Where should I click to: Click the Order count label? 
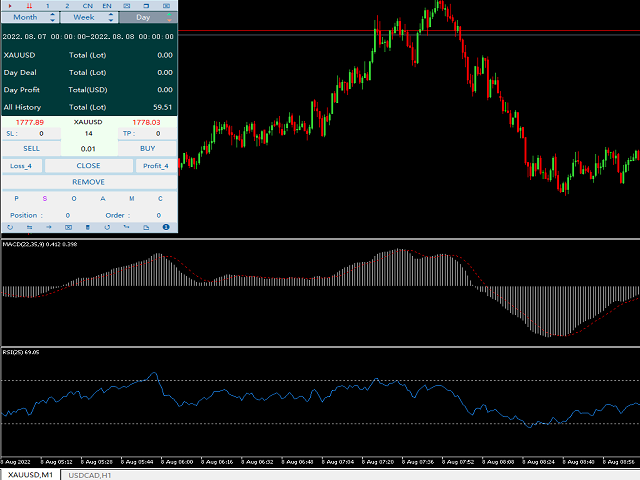[x=118, y=215]
